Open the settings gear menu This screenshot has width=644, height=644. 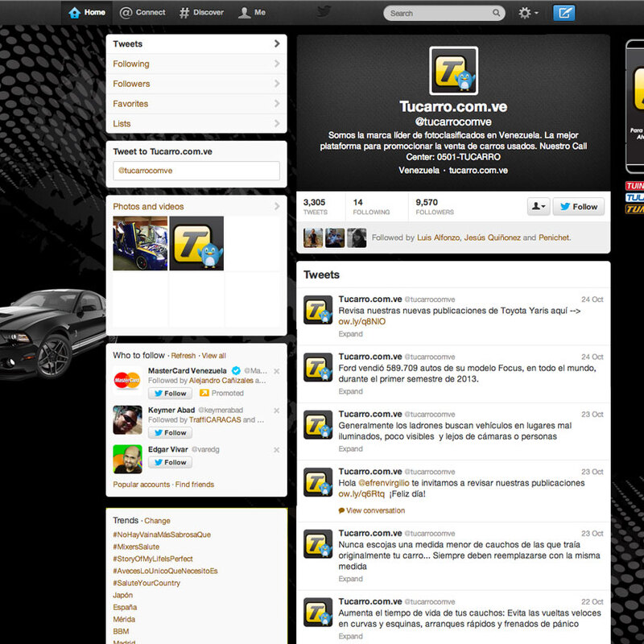pos(528,13)
